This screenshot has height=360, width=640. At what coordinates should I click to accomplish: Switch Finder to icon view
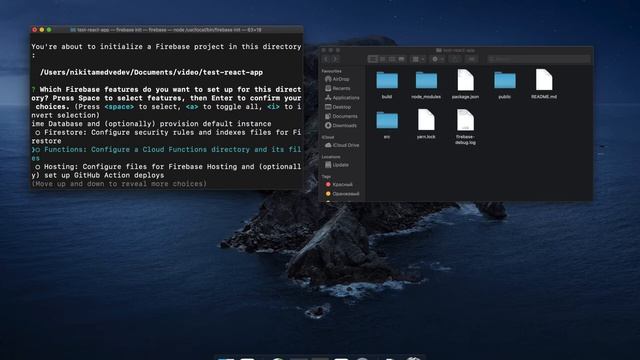click(x=372, y=60)
